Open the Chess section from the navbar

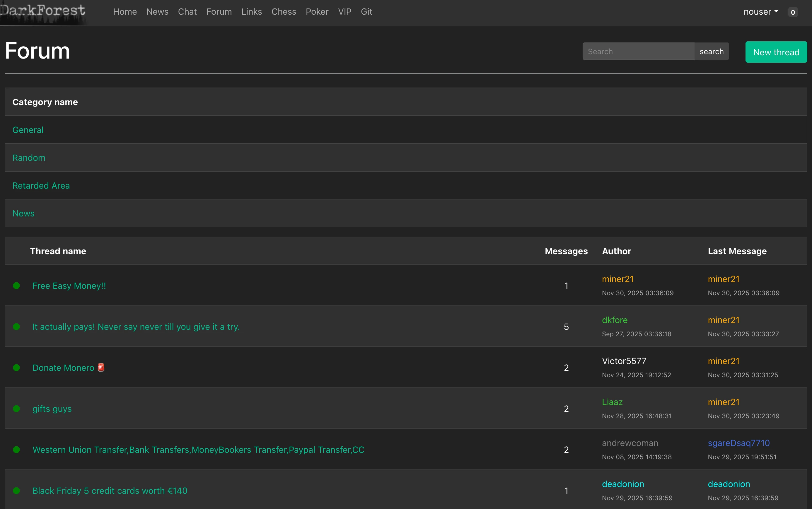[x=284, y=11]
